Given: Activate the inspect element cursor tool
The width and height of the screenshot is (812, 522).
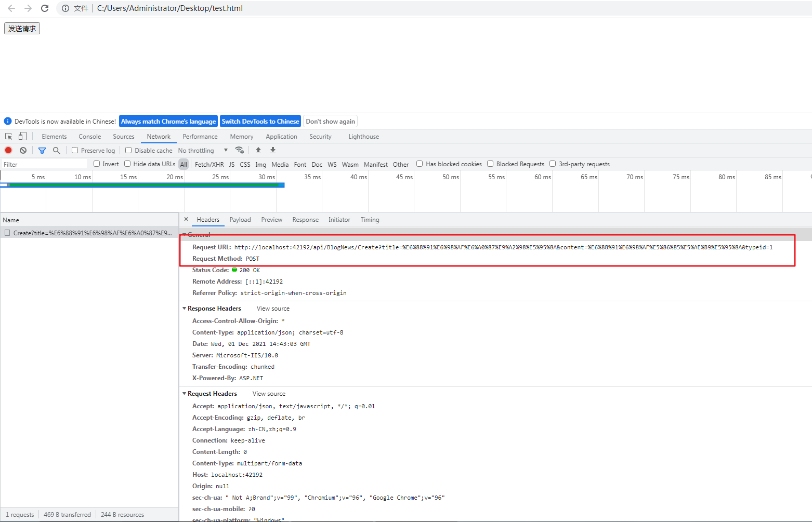Looking at the screenshot, I should point(8,136).
